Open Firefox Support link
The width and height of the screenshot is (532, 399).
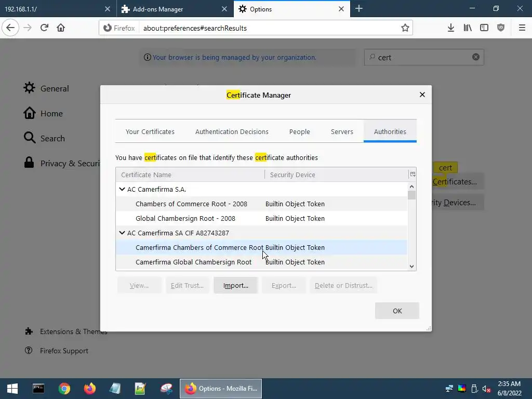57,351
